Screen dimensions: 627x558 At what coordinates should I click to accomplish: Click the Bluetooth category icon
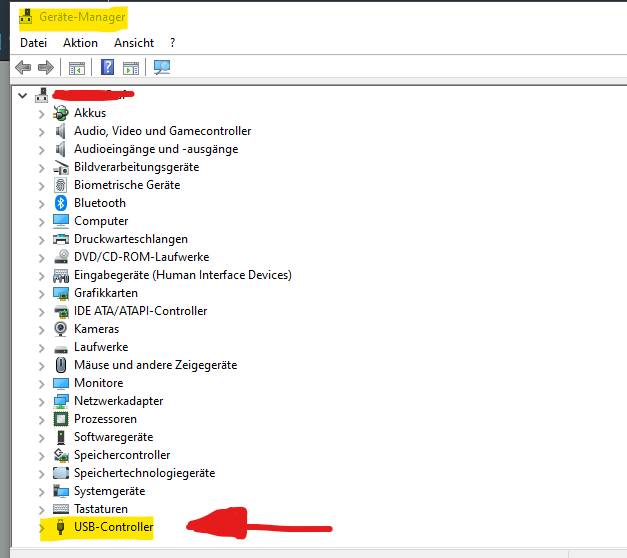(x=60, y=203)
